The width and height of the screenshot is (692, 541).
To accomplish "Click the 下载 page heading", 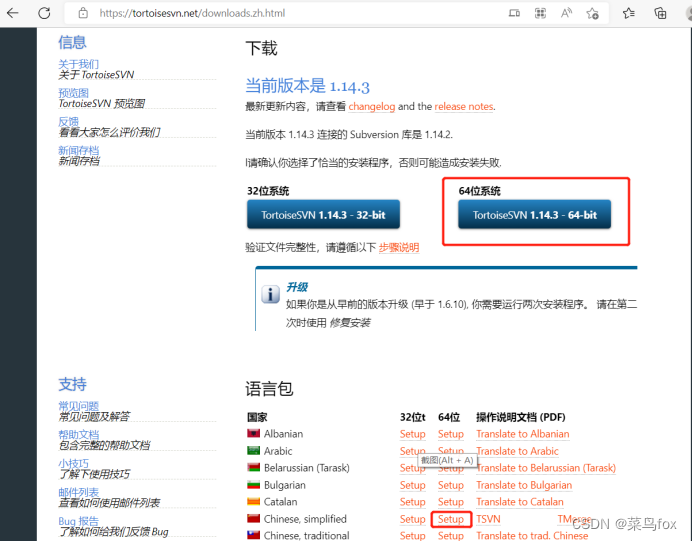I will (261, 49).
